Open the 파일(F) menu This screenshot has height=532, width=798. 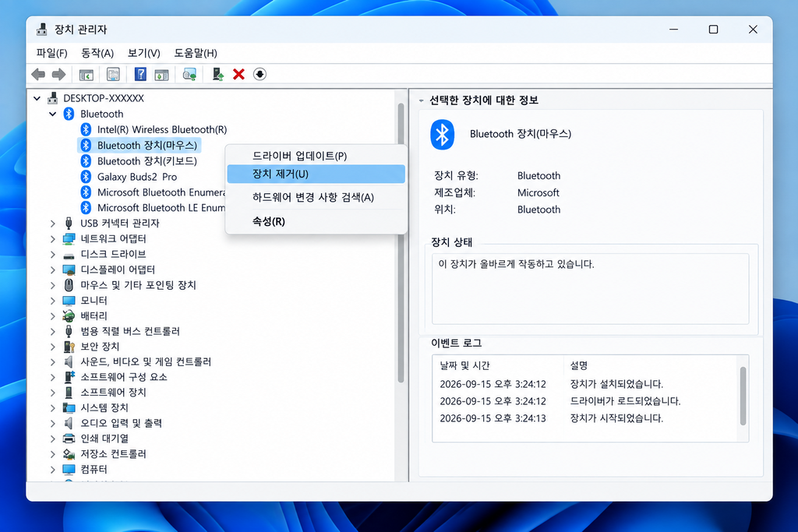coord(52,53)
